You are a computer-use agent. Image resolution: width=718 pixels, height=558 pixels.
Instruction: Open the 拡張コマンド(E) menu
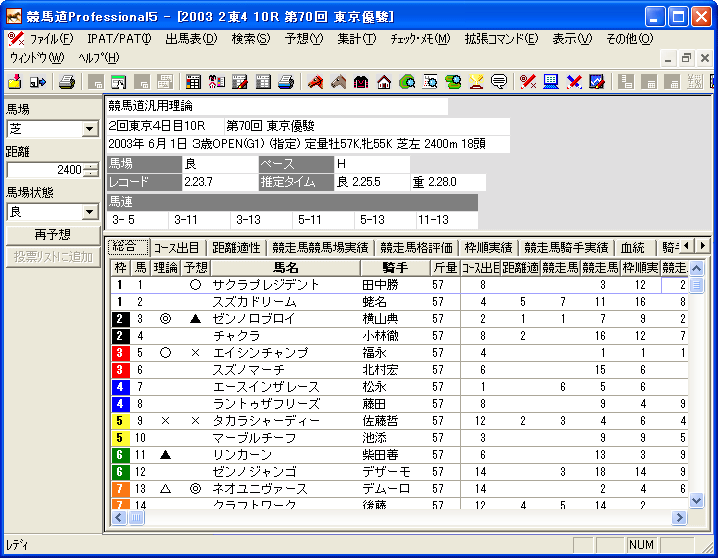[x=501, y=39]
